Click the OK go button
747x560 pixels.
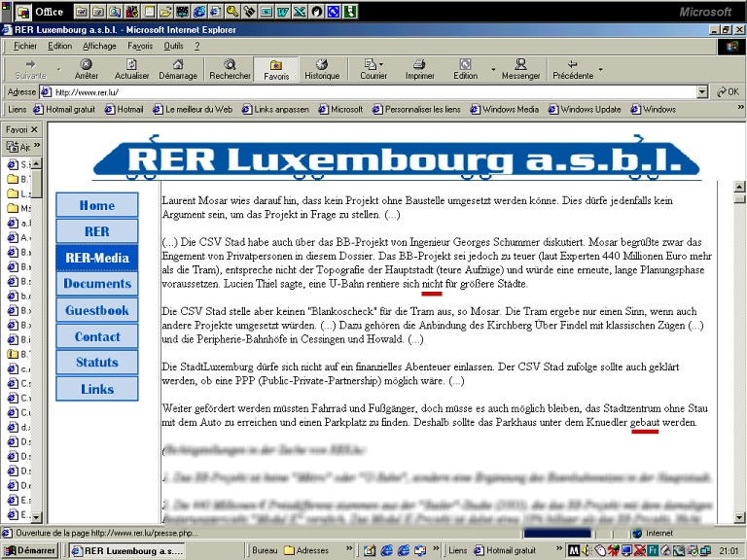728,92
